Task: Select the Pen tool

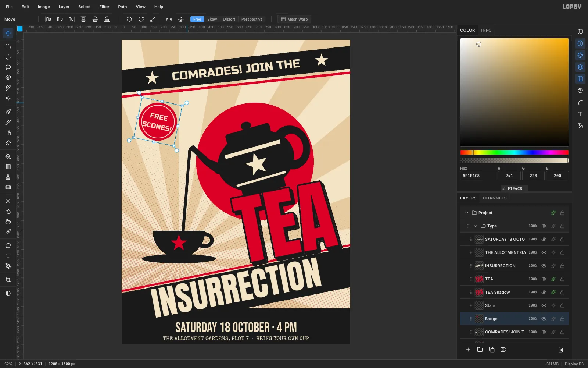Action: [8, 266]
